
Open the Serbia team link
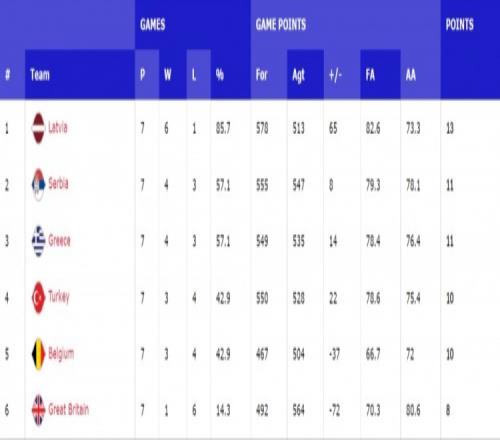pyautogui.click(x=58, y=183)
